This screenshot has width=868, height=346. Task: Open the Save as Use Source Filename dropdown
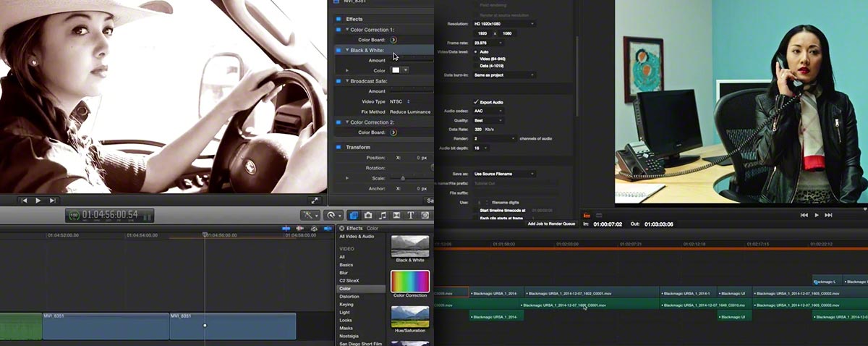[505, 174]
